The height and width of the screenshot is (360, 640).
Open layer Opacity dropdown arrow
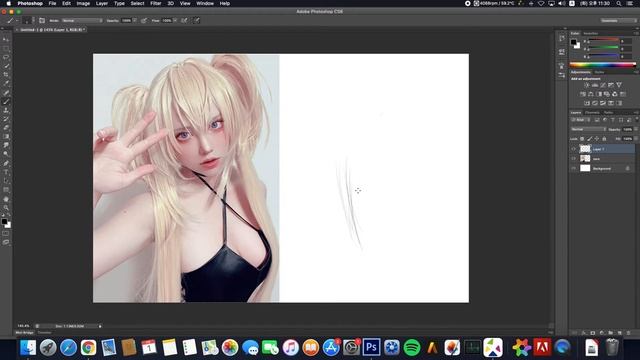[636, 129]
